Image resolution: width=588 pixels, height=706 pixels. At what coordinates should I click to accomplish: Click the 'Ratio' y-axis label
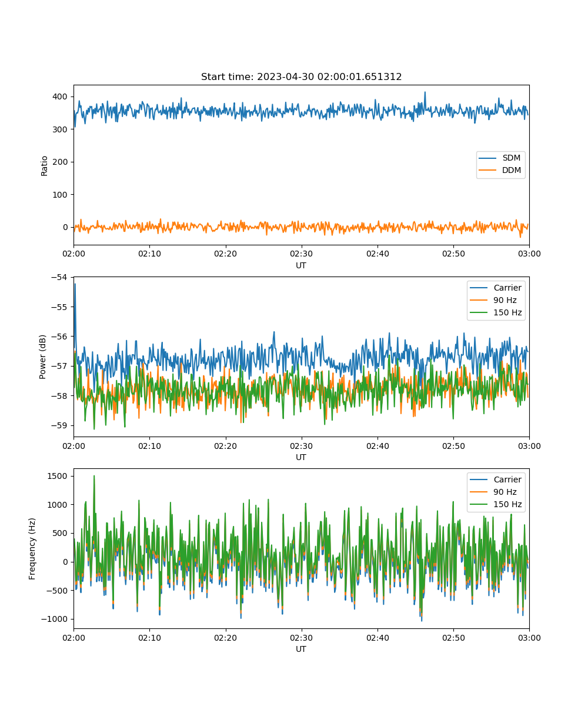pyautogui.click(x=45, y=165)
